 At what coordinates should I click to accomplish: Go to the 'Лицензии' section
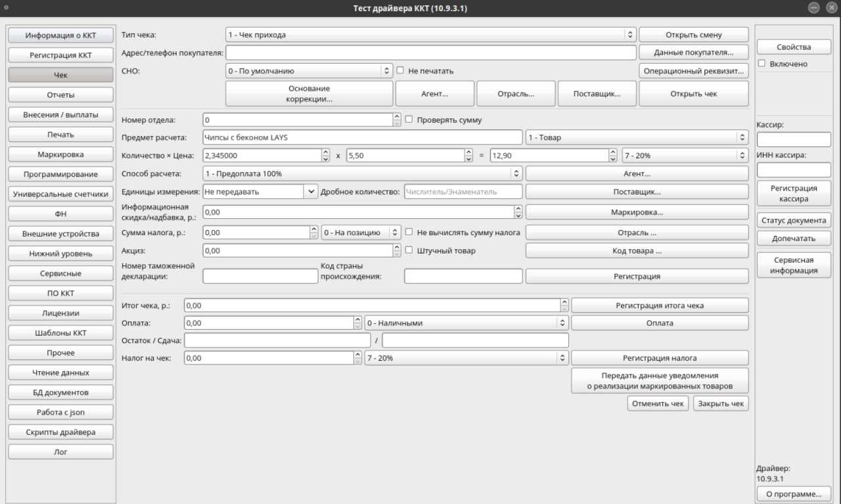[60, 313]
